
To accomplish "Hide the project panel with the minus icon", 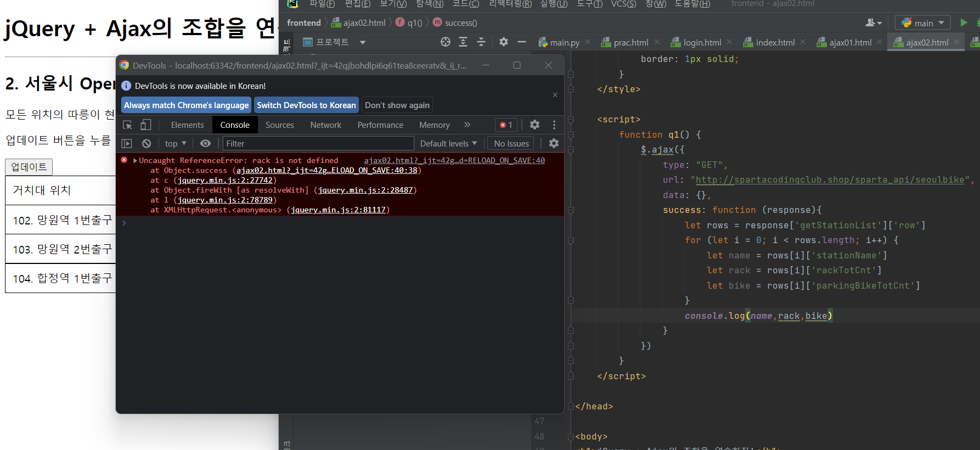I will point(522,42).
